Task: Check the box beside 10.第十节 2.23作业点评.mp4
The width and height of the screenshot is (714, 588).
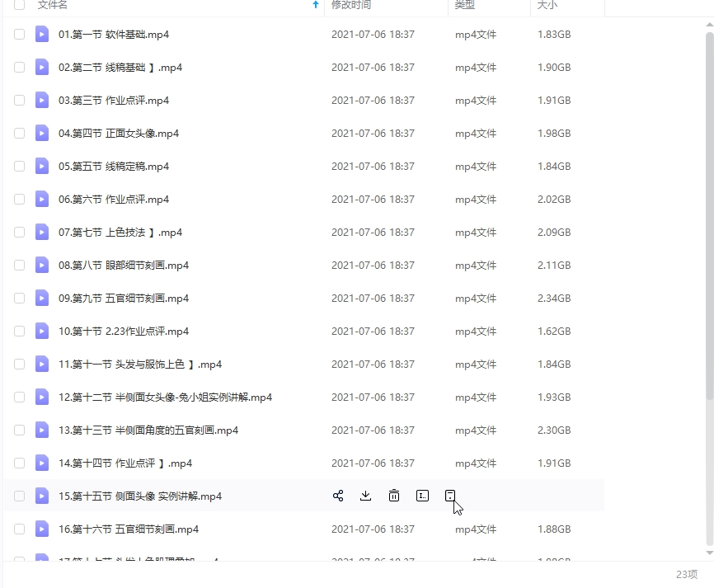Action: pyautogui.click(x=19, y=332)
